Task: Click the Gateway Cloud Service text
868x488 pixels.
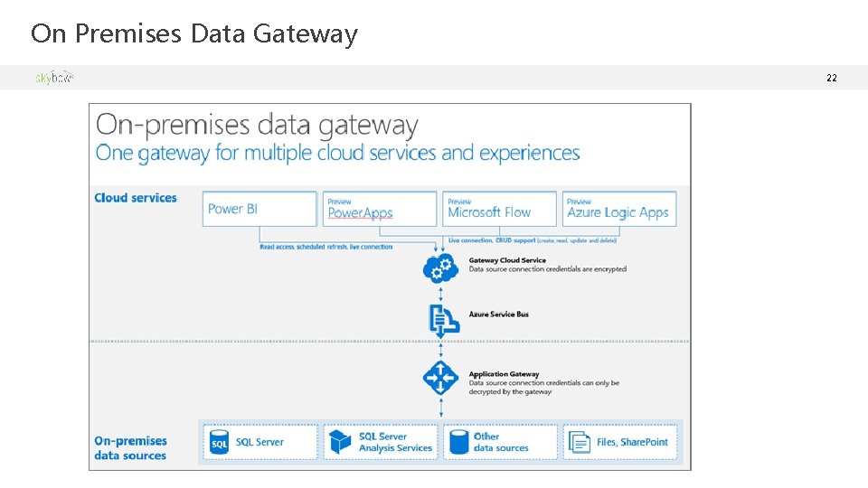Action: pos(507,260)
